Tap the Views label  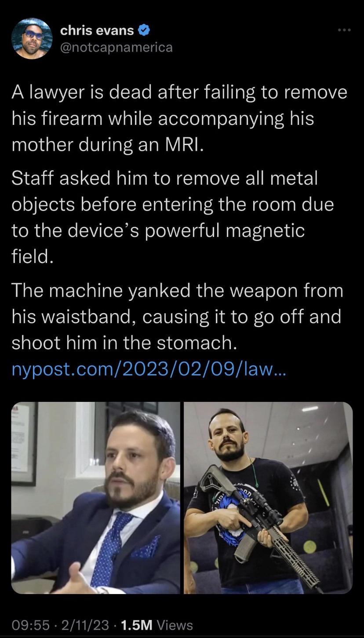(x=175, y=625)
